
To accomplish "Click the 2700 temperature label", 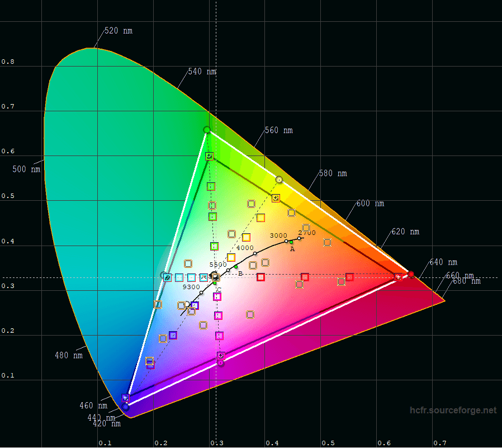I will pos(306,232).
